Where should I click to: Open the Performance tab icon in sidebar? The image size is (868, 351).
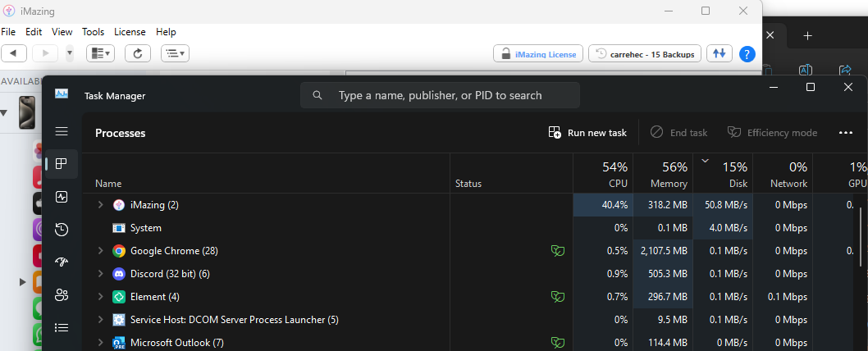point(62,197)
